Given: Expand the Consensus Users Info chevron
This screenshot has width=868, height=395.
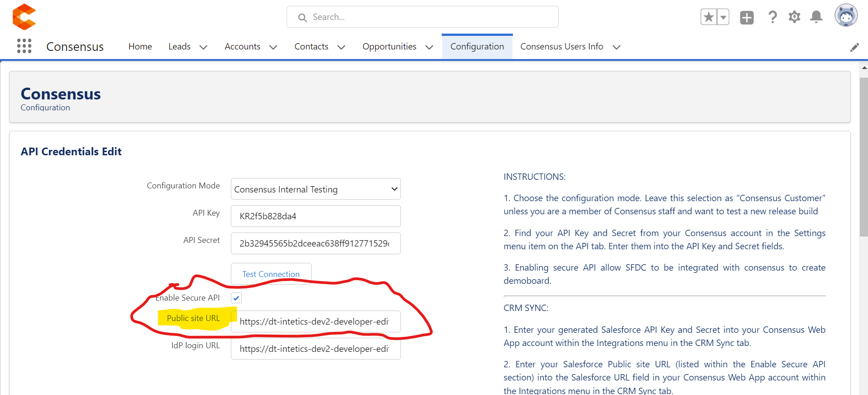Looking at the screenshot, I should (x=616, y=47).
